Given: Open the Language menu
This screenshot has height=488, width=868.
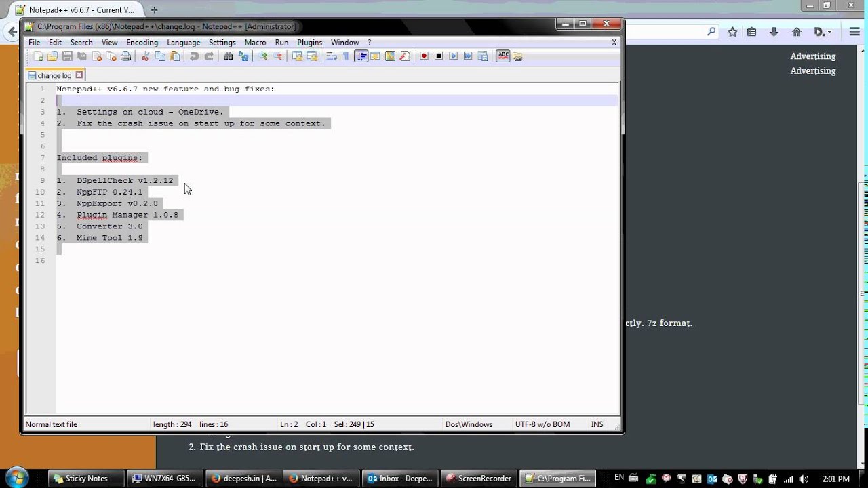Looking at the screenshot, I should tap(183, 42).
